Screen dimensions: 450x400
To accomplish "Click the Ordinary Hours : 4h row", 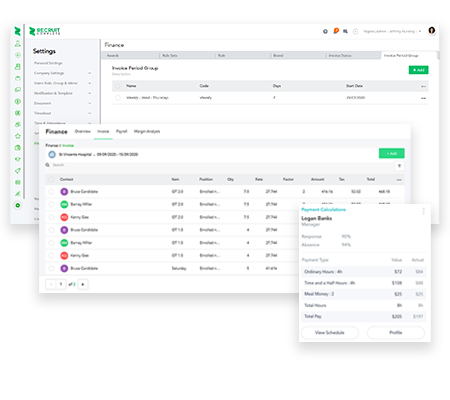I will click(363, 272).
